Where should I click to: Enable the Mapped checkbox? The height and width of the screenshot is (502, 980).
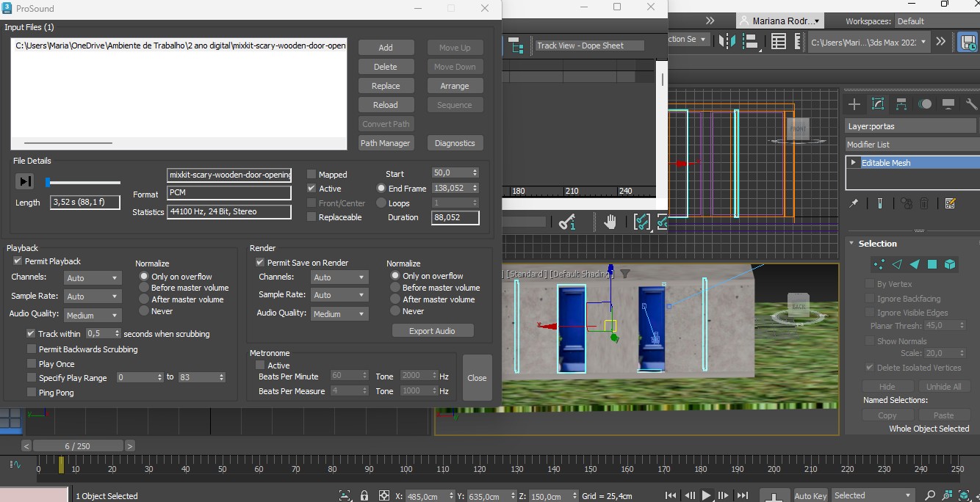(x=311, y=175)
